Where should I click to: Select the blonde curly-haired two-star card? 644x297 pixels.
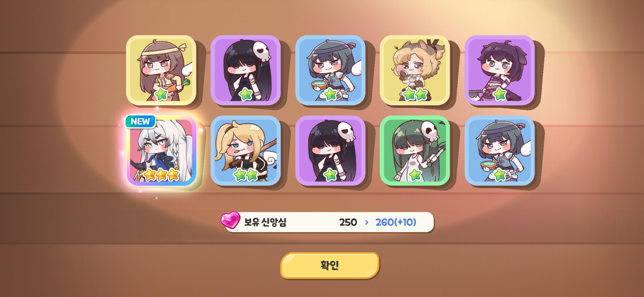[415, 70]
